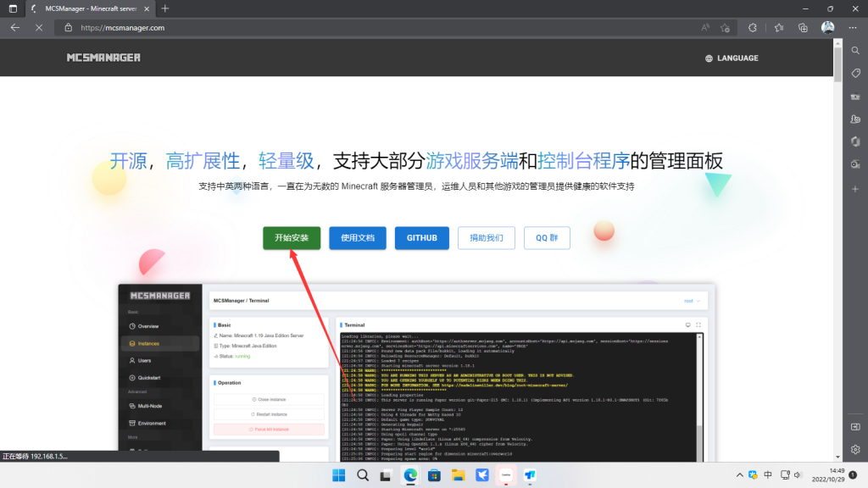This screenshot has width=868, height=488.
Task: Open sidebar Office icon
Action: [x=855, y=141]
